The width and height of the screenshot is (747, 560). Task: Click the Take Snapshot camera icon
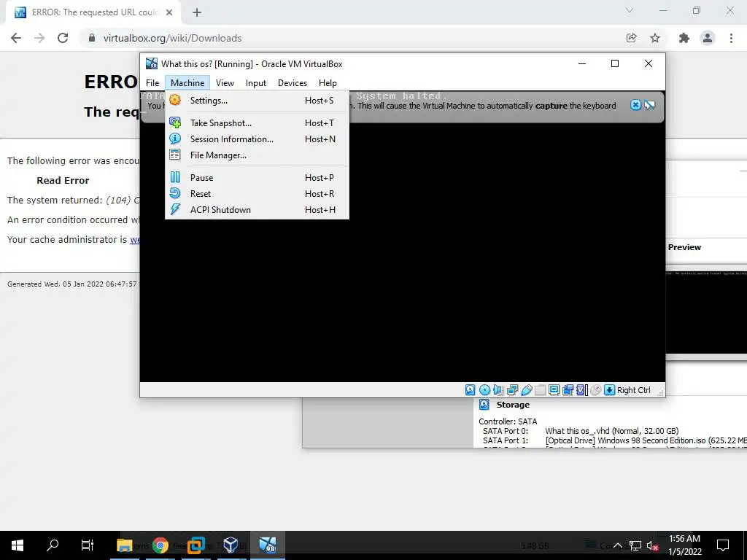point(175,122)
